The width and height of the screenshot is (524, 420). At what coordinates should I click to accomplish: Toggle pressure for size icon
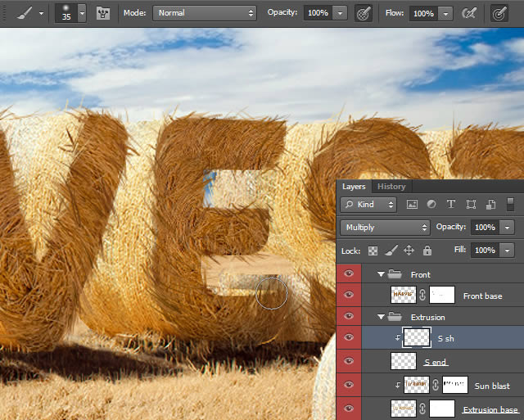click(x=499, y=13)
